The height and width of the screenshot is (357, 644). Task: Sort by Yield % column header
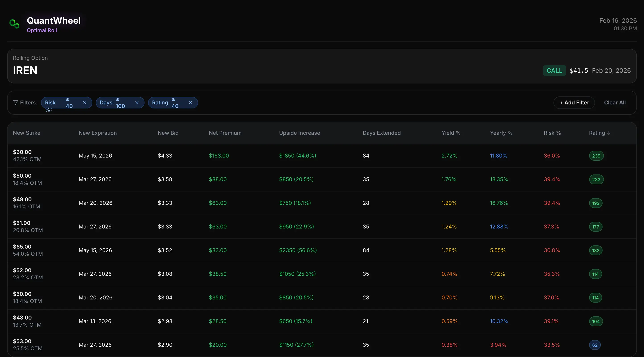pos(451,133)
